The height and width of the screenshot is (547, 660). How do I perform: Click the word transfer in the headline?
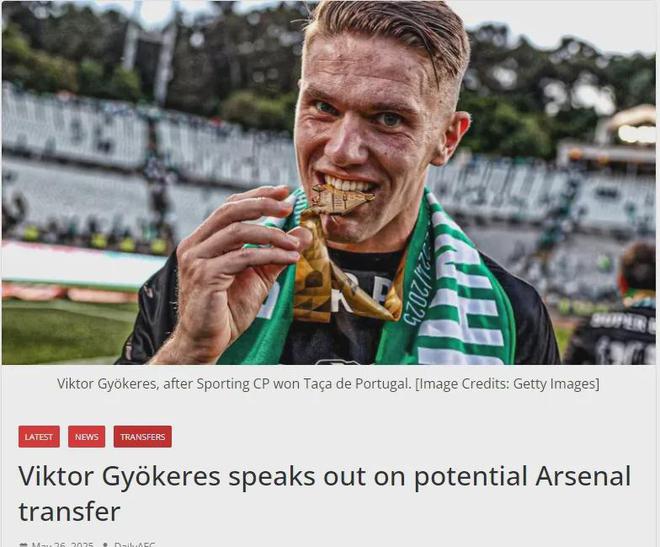click(x=69, y=511)
